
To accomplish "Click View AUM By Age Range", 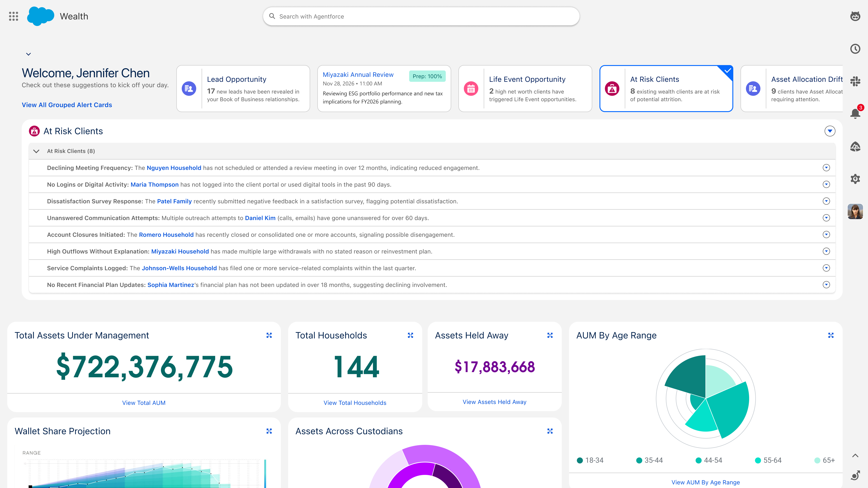I will tap(705, 482).
